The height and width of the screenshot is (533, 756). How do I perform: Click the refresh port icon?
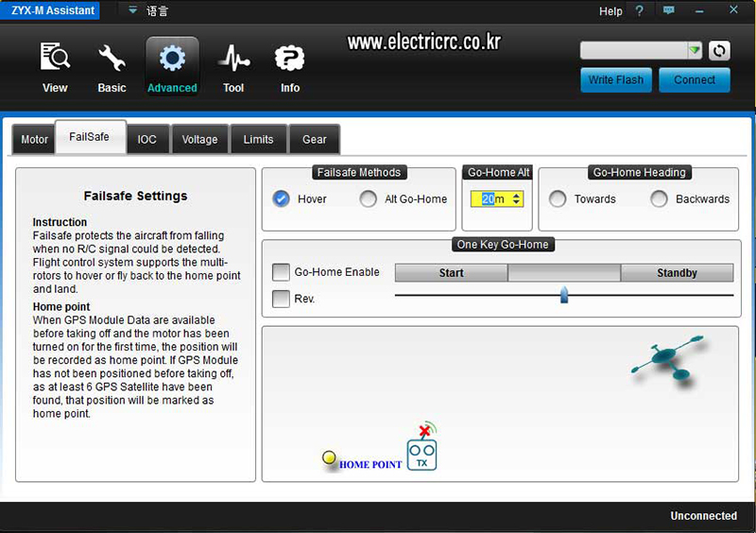pyautogui.click(x=719, y=51)
